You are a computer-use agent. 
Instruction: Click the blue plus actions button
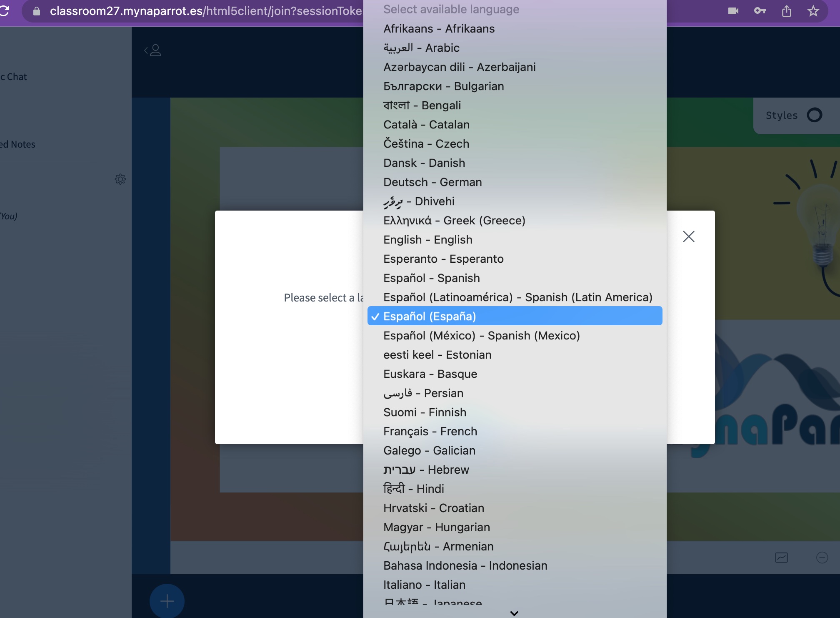(167, 601)
